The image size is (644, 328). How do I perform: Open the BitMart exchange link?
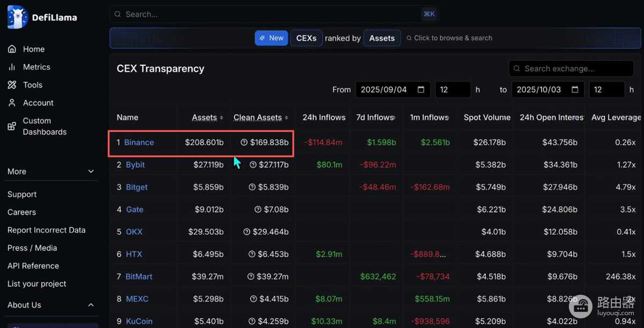(x=139, y=277)
